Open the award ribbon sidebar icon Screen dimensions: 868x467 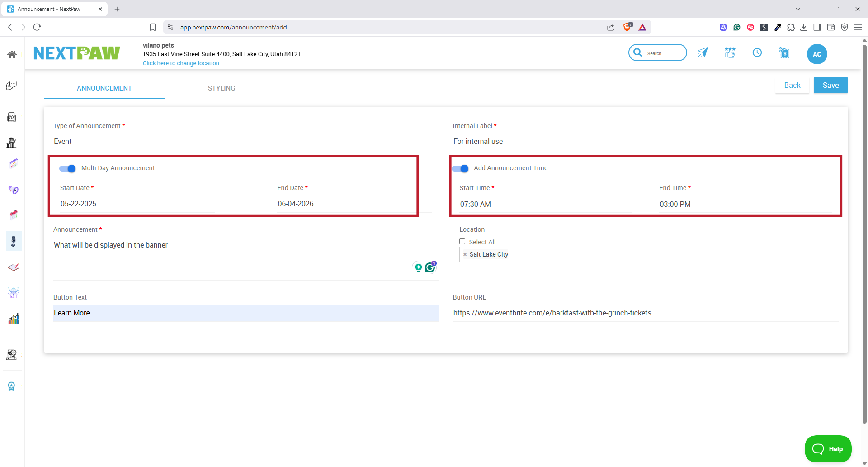click(x=12, y=386)
